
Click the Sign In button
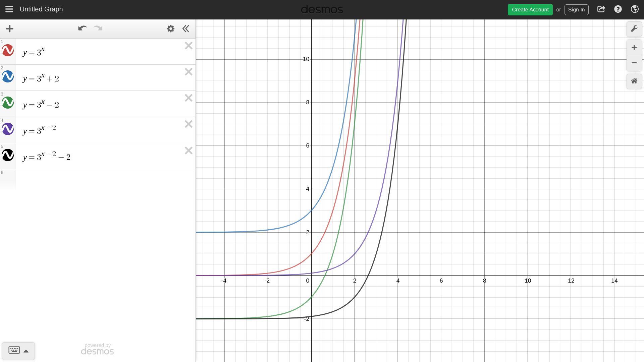(576, 10)
